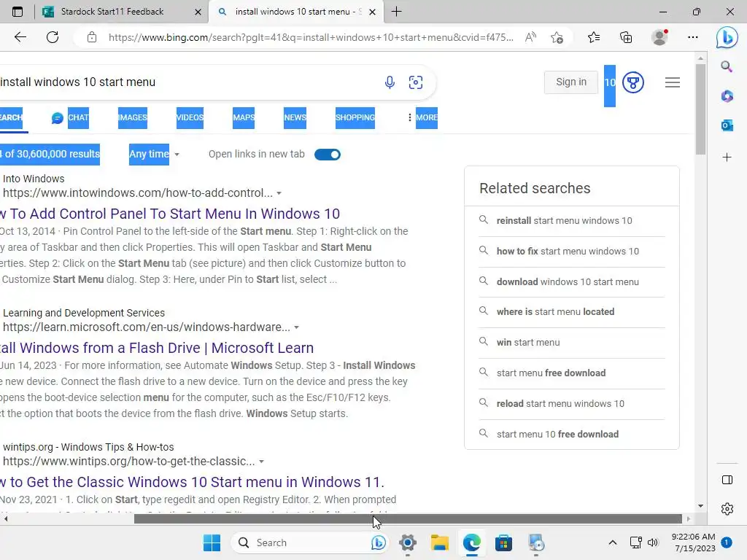Open Edge Settings and more menu
This screenshot has width=747, height=560.
click(x=693, y=37)
